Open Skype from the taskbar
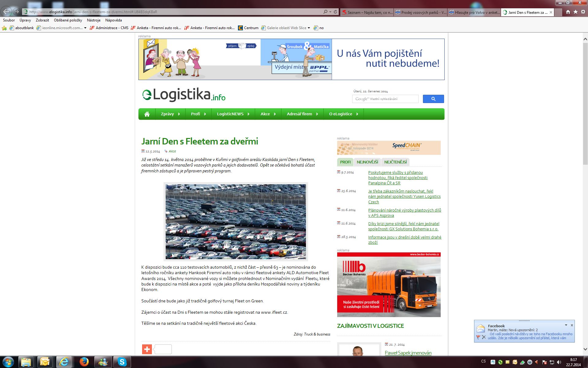 coord(122,362)
